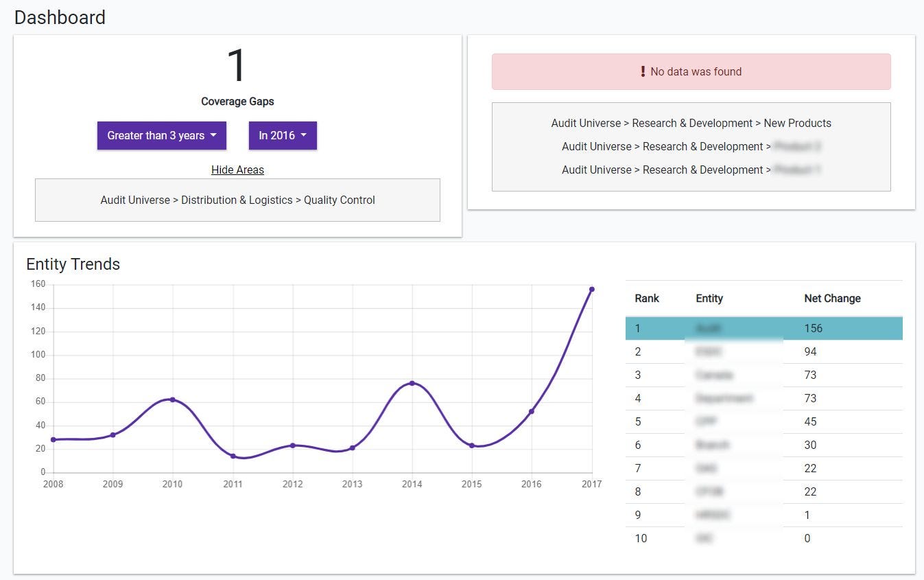
Task: Click the Hide Areas link
Action: pyautogui.click(x=237, y=170)
